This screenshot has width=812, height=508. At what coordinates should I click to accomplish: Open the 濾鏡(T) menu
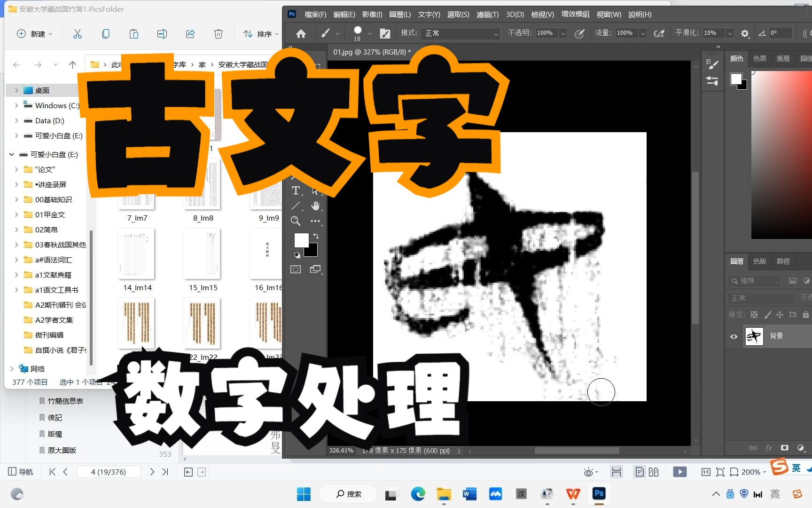coord(488,15)
